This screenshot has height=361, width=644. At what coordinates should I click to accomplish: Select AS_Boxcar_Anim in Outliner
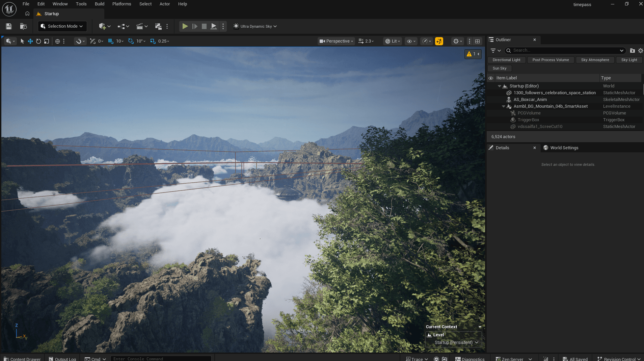click(530, 100)
